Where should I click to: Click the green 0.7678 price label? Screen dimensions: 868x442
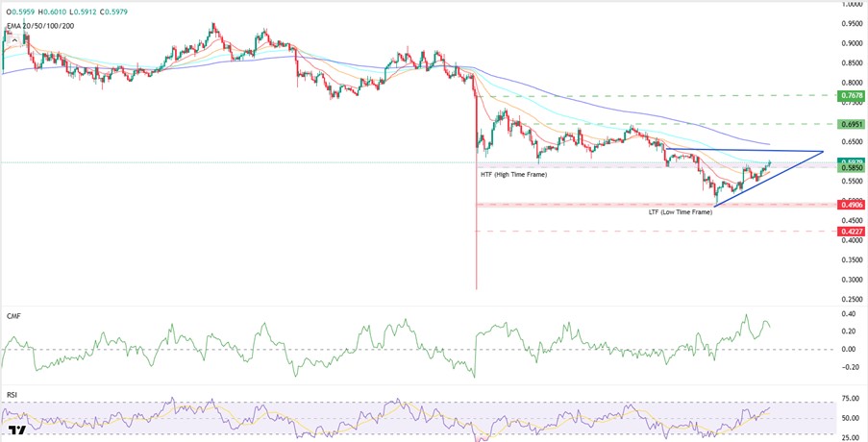[852, 96]
